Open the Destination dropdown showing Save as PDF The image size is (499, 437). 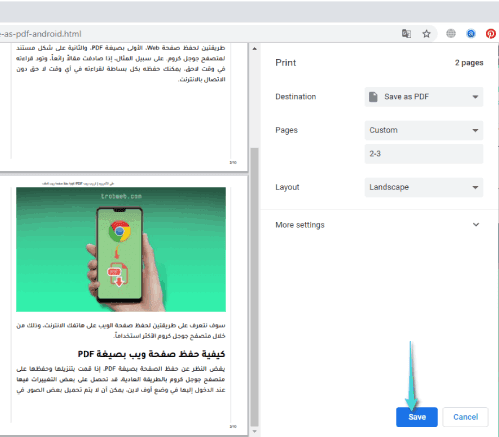[424, 97]
